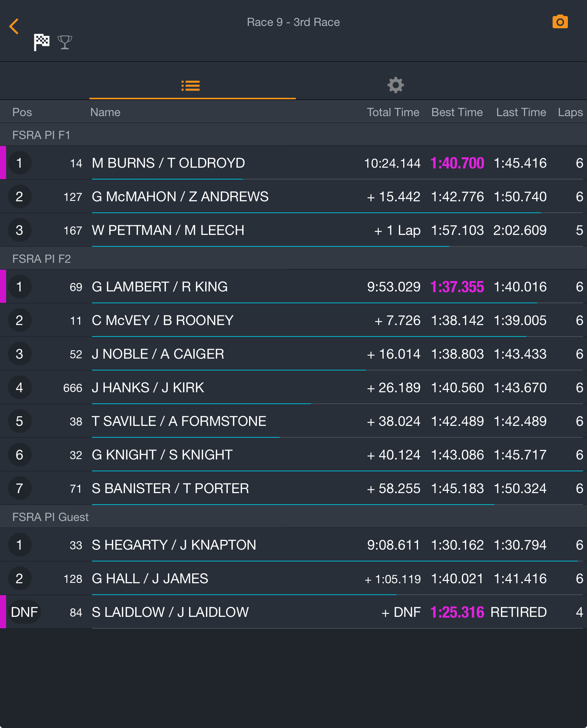Viewport: 587px width, 728px height.
Task: Tap the + 7.726 gap value
Action: tap(397, 320)
